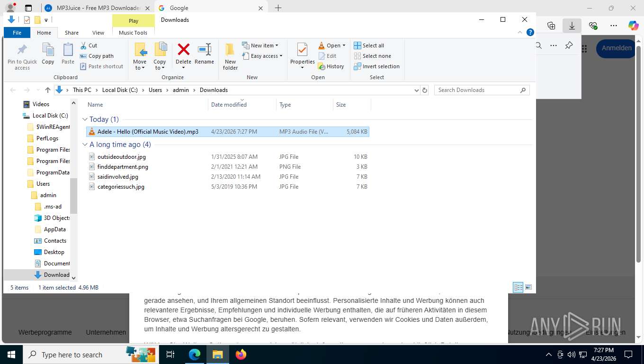Click Invert selection
Screen dimensions: 644x364
point(376,66)
